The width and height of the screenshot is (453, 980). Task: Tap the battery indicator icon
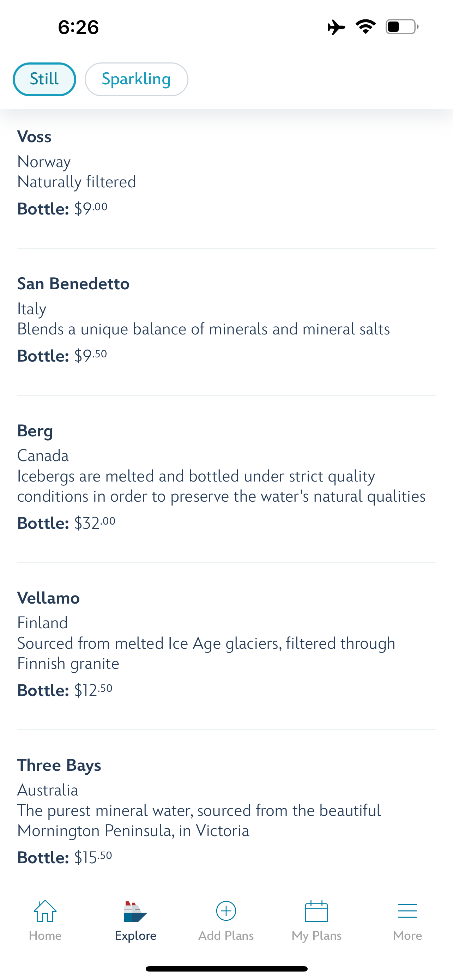click(401, 26)
